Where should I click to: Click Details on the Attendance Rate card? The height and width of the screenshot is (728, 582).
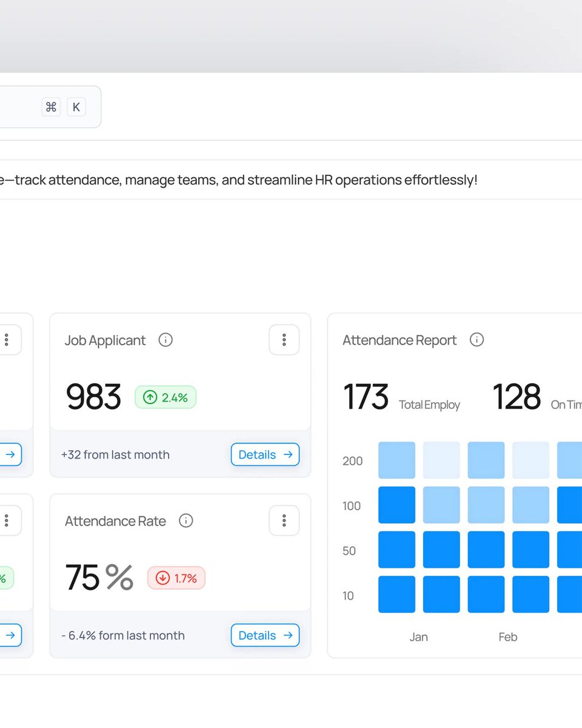(265, 635)
